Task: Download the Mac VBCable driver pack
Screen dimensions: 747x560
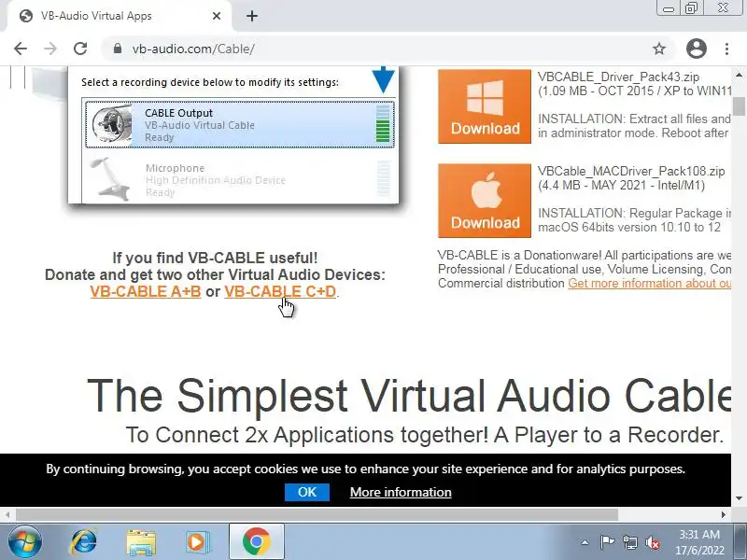Action: click(x=485, y=201)
